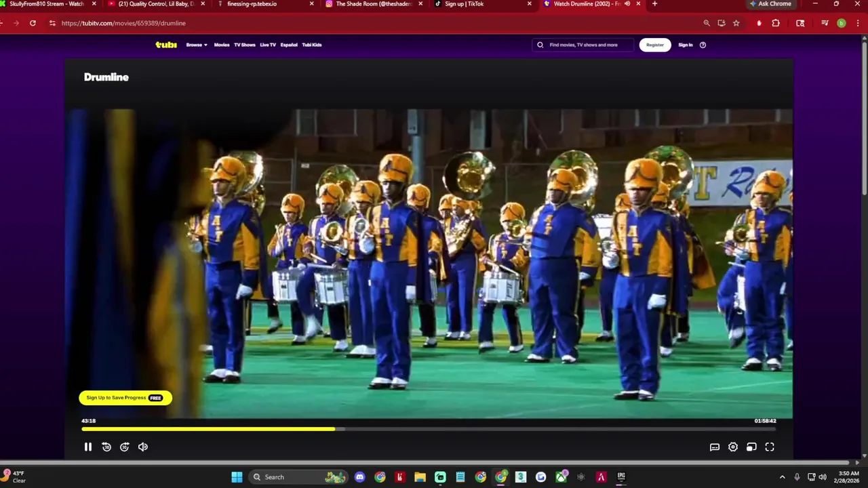The height and width of the screenshot is (488, 868).
Task: Open the page zoom magnifier icon
Action: point(707,23)
